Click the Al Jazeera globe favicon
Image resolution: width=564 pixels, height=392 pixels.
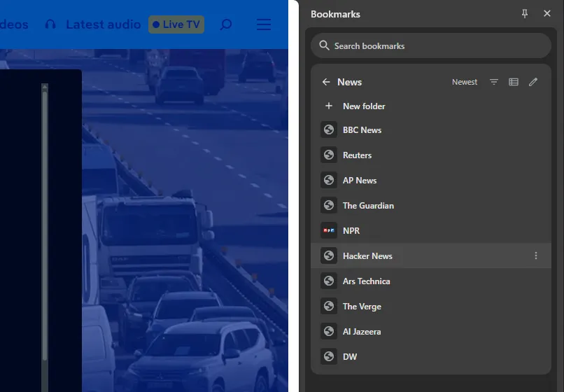pos(329,331)
